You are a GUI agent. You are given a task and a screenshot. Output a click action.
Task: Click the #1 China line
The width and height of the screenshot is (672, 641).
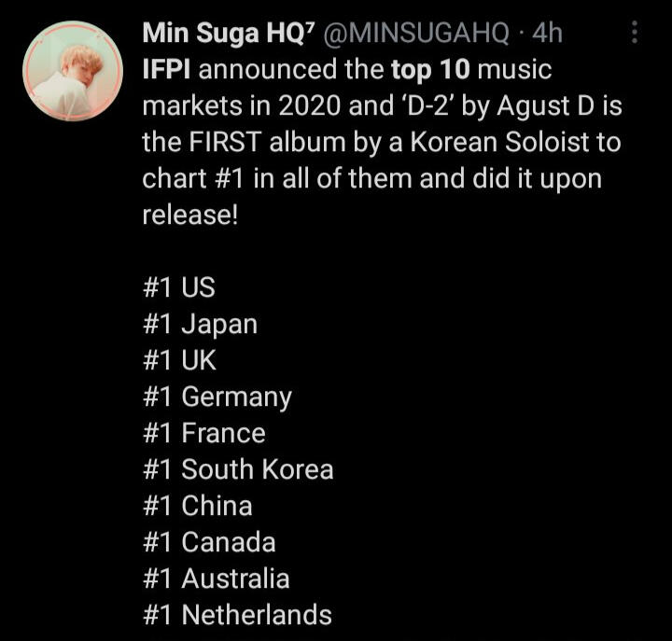click(198, 506)
